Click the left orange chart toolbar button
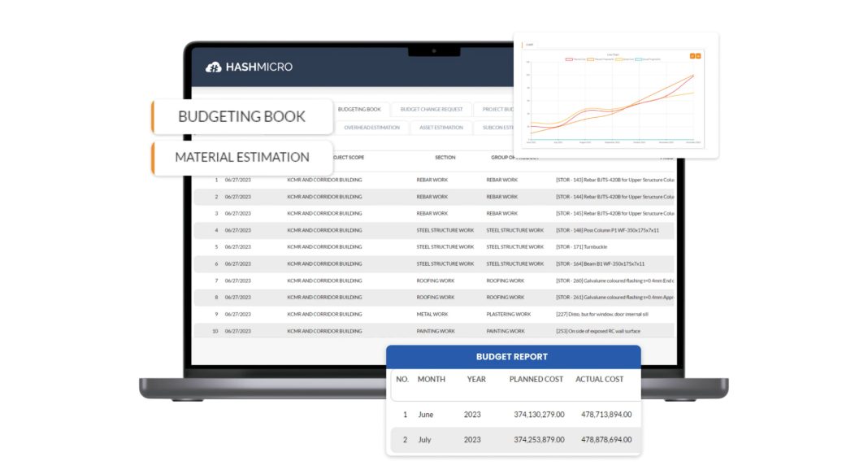This screenshot has height=470, width=868. (x=692, y=56)
